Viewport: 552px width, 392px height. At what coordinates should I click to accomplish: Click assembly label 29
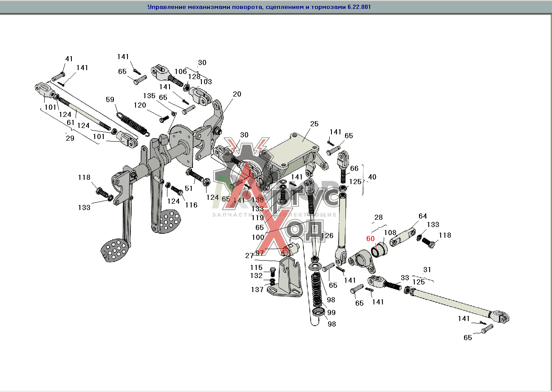[70, 139]
